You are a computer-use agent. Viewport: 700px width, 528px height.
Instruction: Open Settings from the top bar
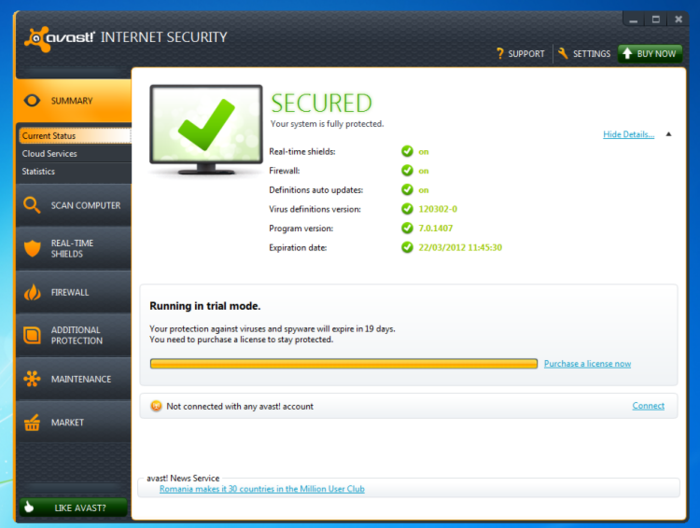tap(584, 54)
